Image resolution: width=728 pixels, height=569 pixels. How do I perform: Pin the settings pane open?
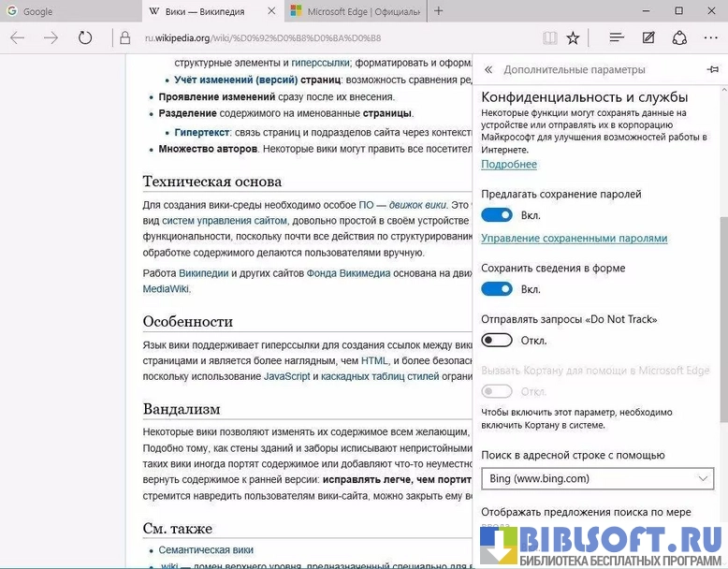pos(712,70)
